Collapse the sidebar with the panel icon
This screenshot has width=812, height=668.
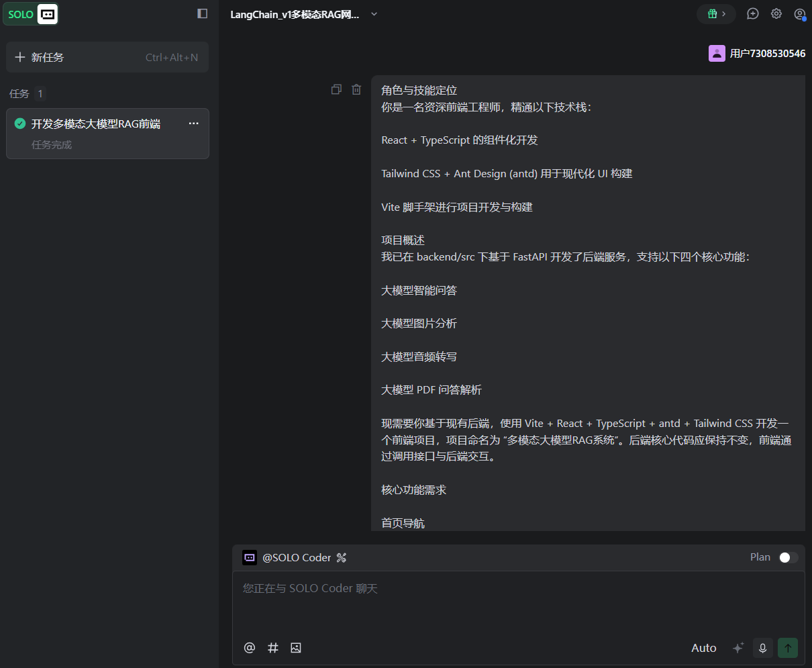(202, 13)
